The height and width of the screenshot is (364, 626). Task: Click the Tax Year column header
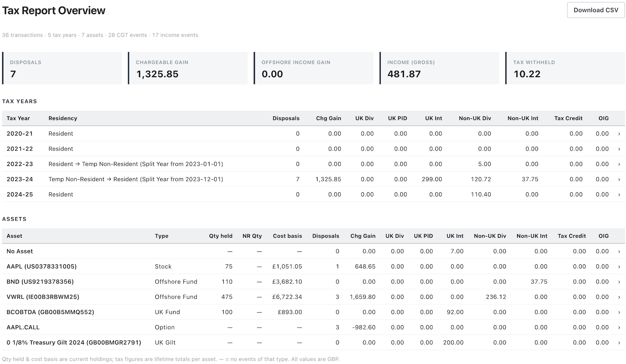coord(18,118)
